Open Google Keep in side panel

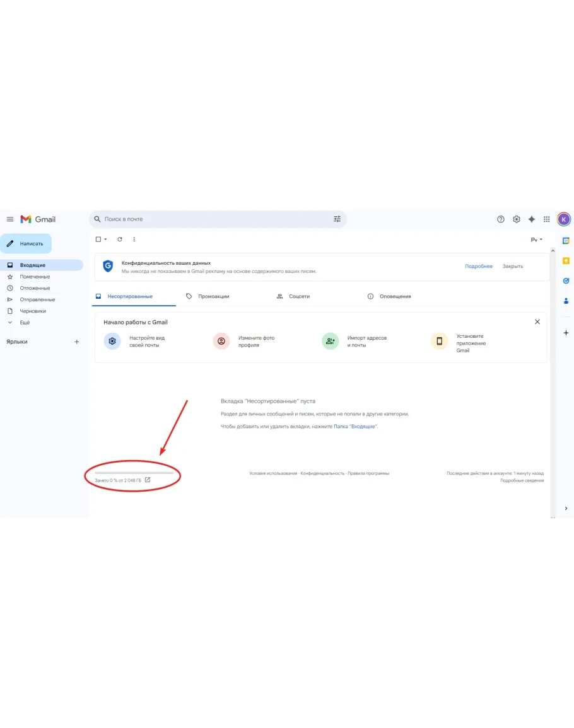point(566,260)
